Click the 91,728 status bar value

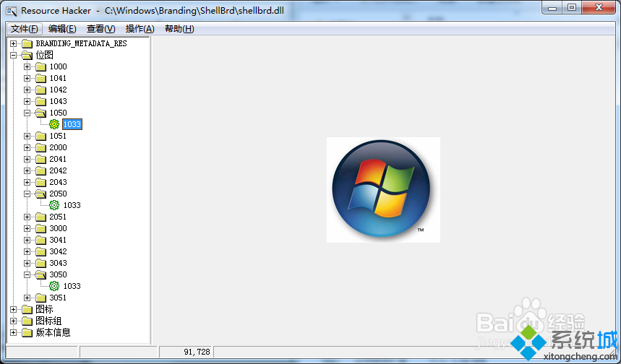197,352
